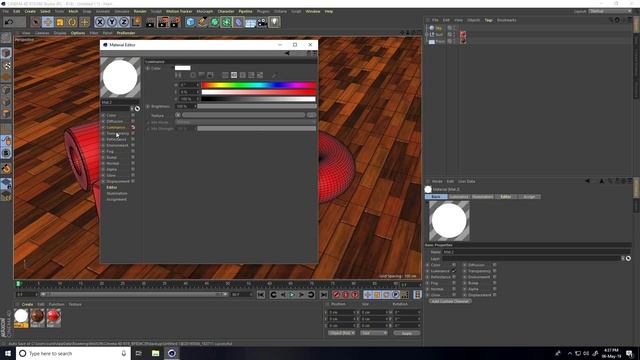Click Render View clapperboard icon
This screenshot has height=360, width=640.
(x=151, y=22)
